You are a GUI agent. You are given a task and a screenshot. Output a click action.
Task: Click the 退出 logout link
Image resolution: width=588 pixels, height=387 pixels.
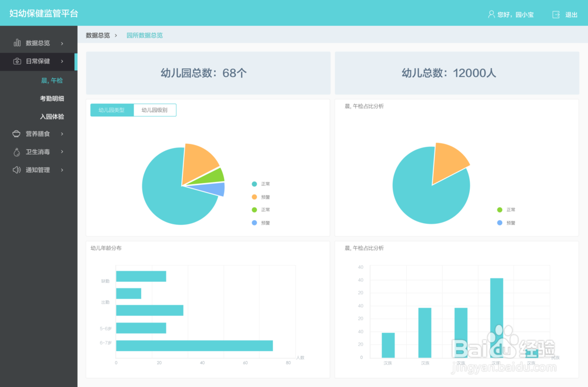571,15
